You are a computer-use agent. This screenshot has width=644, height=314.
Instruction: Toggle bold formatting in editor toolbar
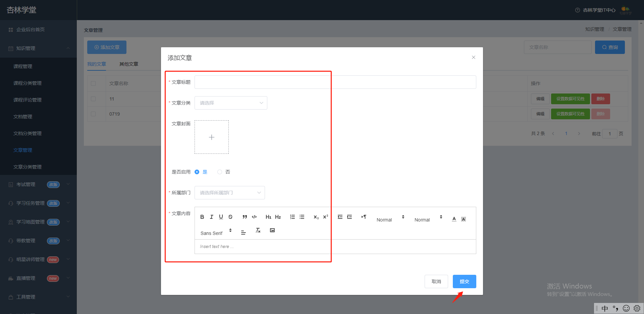click(x=202, y=217)
